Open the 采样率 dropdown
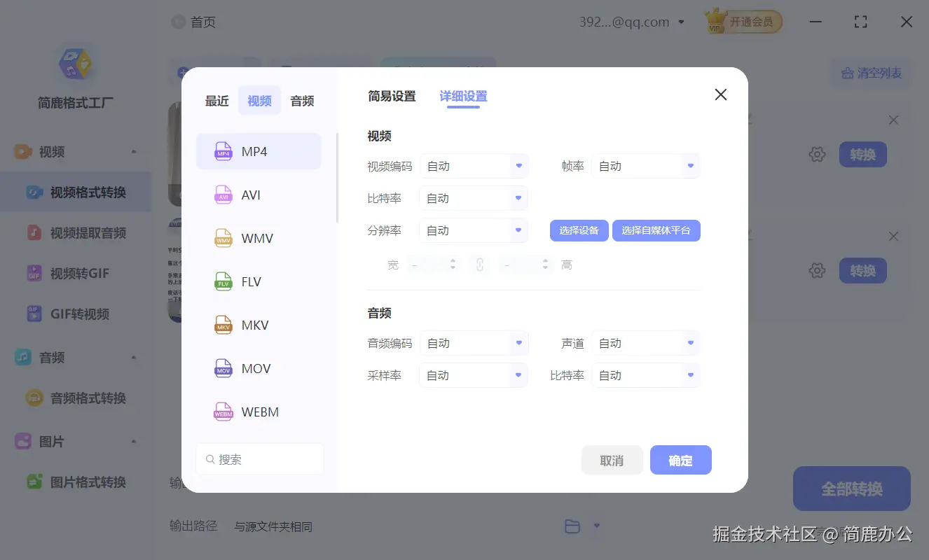929x560 pixels. click(474, 376)
